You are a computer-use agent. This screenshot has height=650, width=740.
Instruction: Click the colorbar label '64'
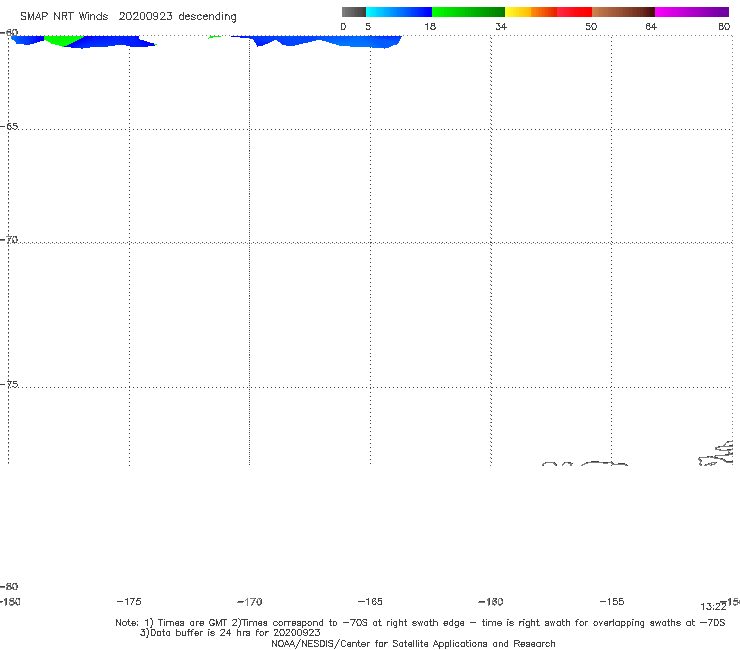pyautogui.click(x=651, y=27)
